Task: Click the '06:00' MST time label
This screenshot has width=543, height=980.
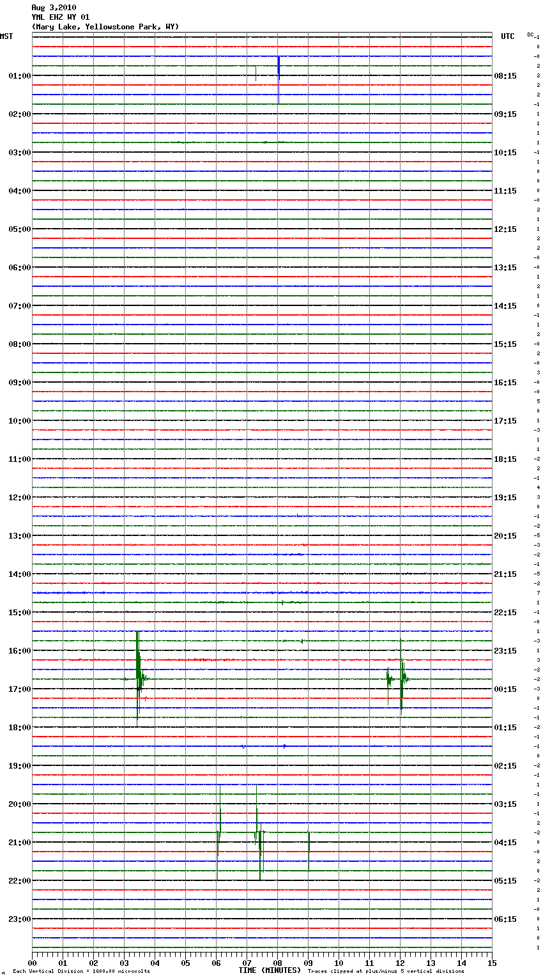Action: (20, 268)
